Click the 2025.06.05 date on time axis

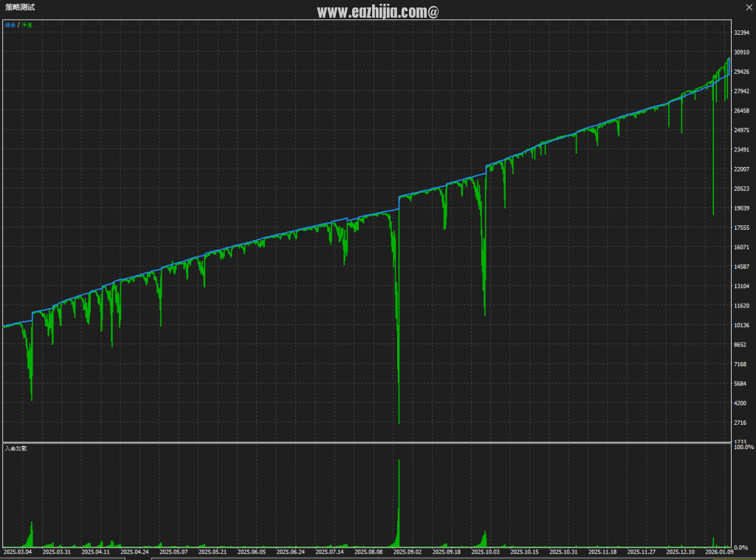pos(252,553)
